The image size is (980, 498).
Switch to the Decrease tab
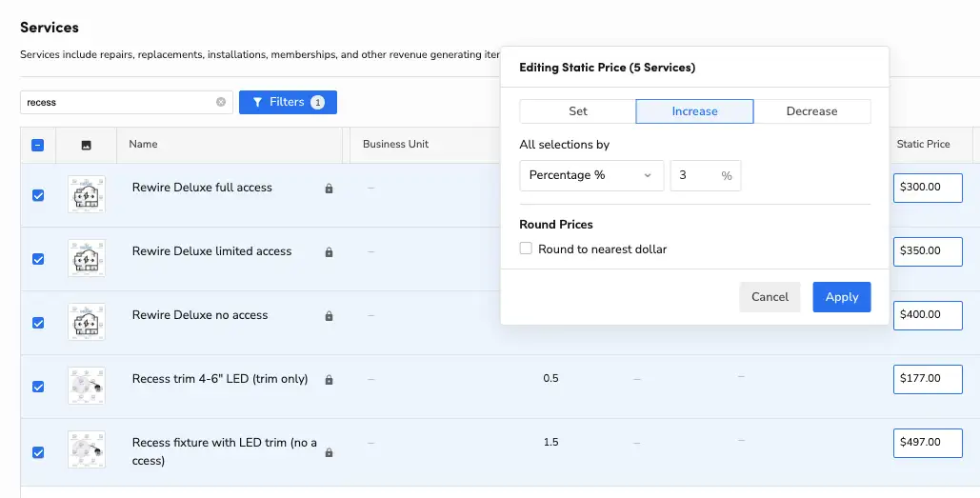point(811,111)
